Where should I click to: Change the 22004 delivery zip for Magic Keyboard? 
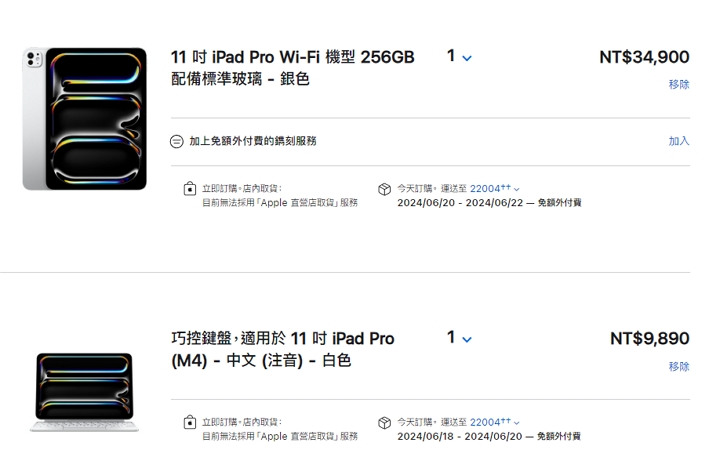(494, 422)
